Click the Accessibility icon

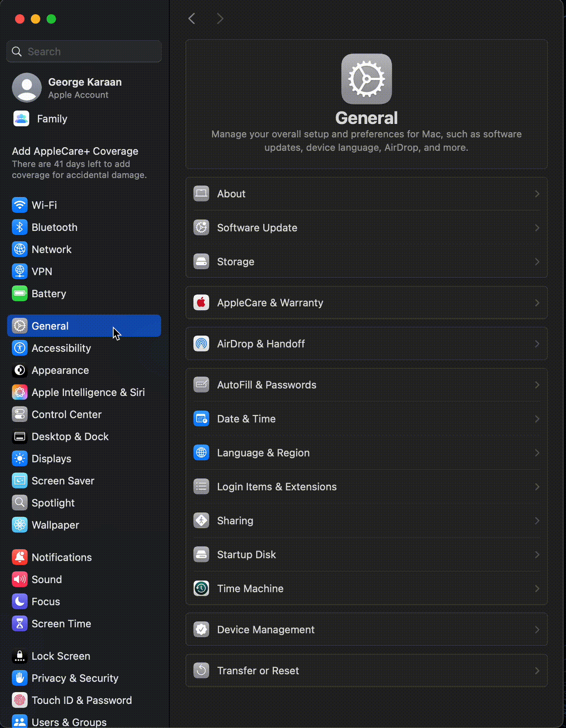click(x=19, y=348)
